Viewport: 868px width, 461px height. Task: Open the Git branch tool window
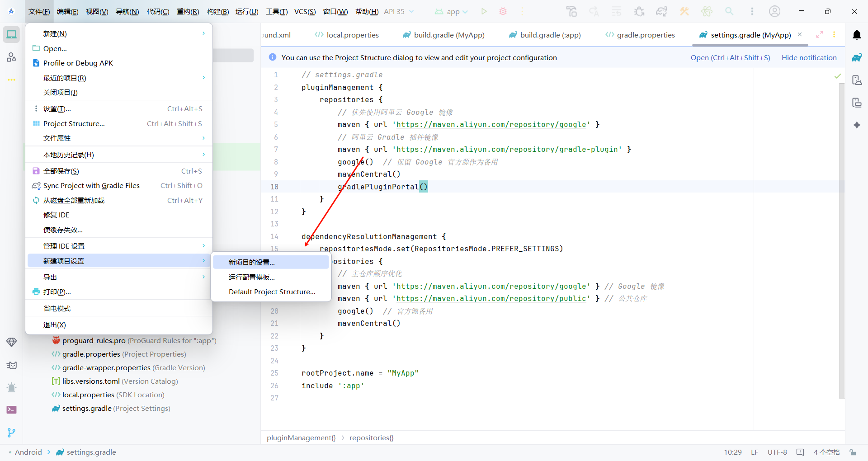tap(12, 433)
